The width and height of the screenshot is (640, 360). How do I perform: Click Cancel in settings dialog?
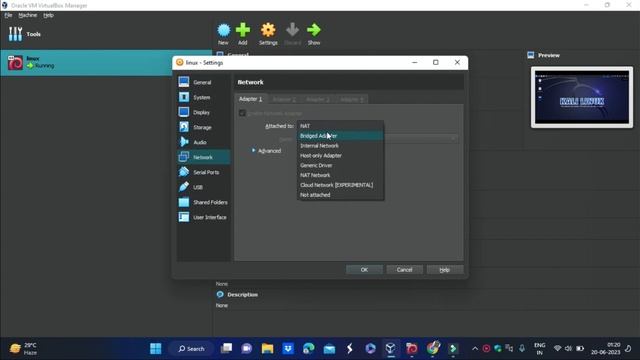[x=404, y=269]
